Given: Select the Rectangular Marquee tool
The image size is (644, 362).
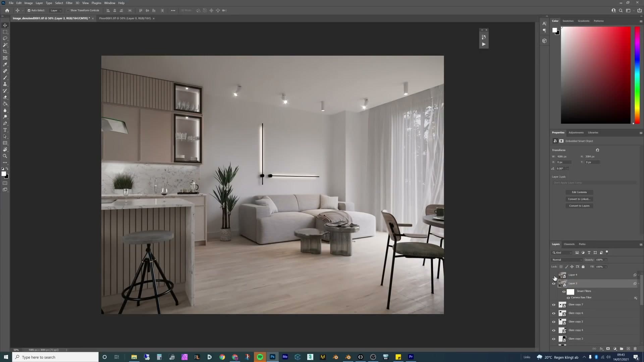Looking at the screenshot, I should pos(5,32).
